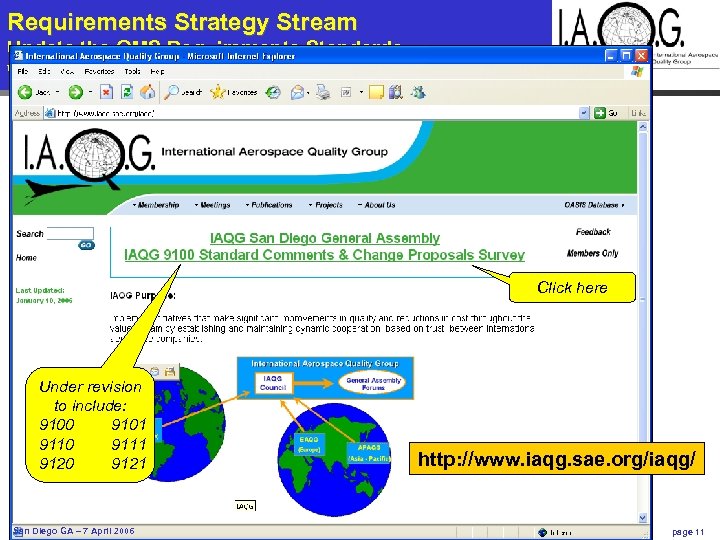
Task: Go to the browser Home page icon
Action: (x=147, y=92)
